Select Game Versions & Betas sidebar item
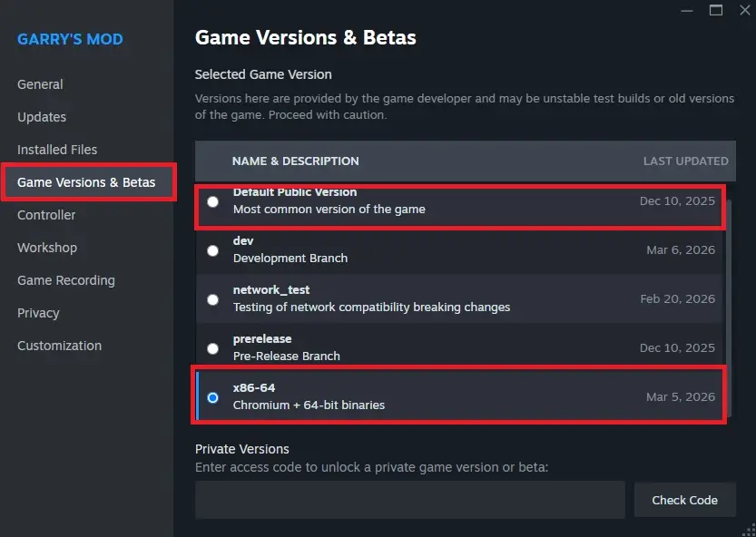 pos(86,182)
